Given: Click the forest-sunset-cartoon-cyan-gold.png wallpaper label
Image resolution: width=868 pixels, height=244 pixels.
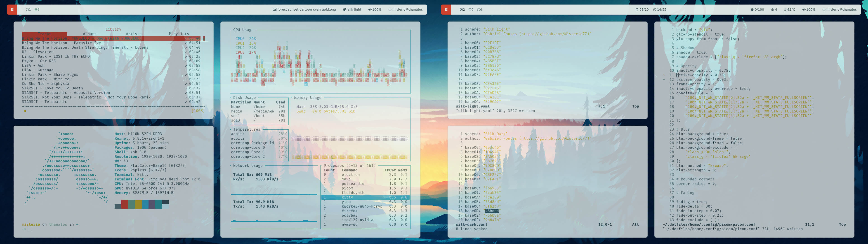Looking at the screenshot, I should [x=307, y=10].
